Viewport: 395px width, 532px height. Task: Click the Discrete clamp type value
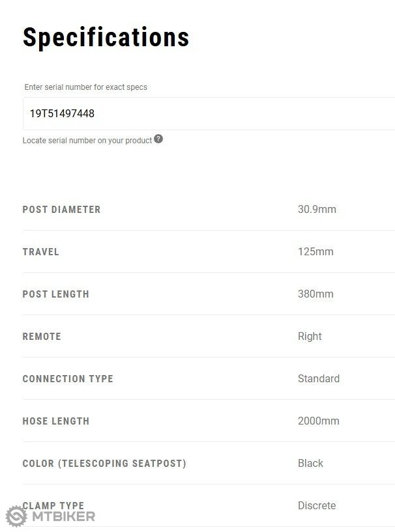pos(317,505)
